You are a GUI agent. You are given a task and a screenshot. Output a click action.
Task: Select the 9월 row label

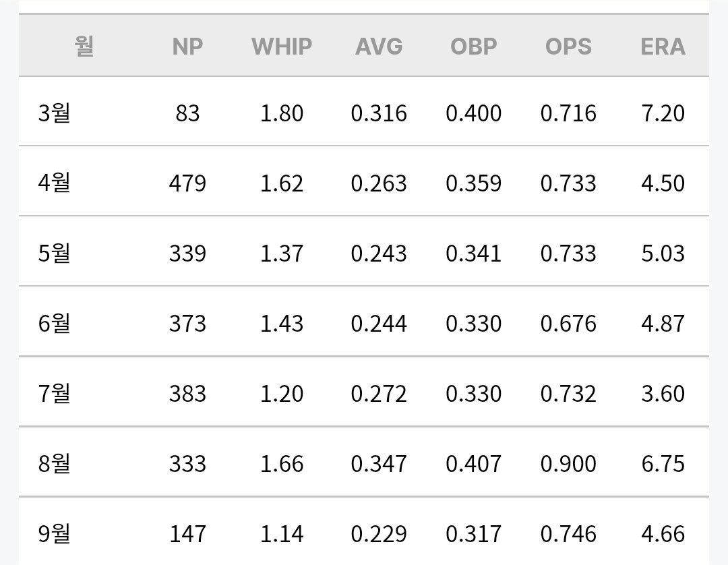click(55, 533)
